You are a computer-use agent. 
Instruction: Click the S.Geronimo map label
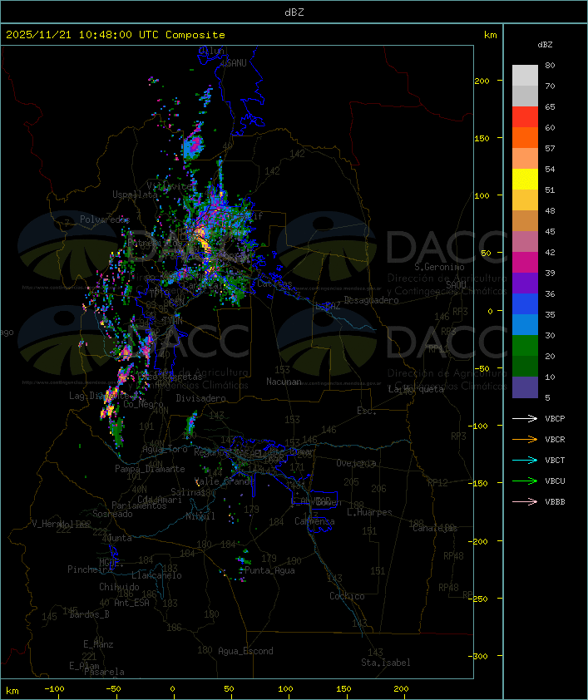439,267
